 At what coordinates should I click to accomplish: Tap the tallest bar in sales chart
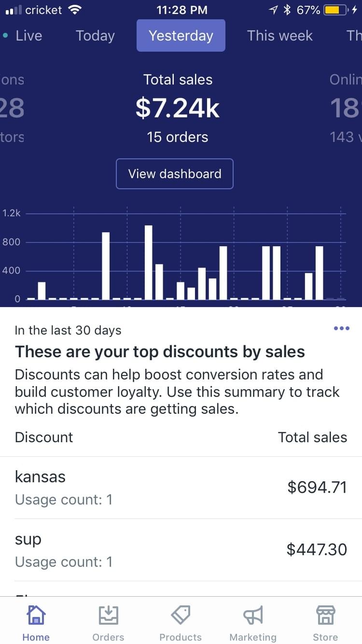[x=149, y=262]
